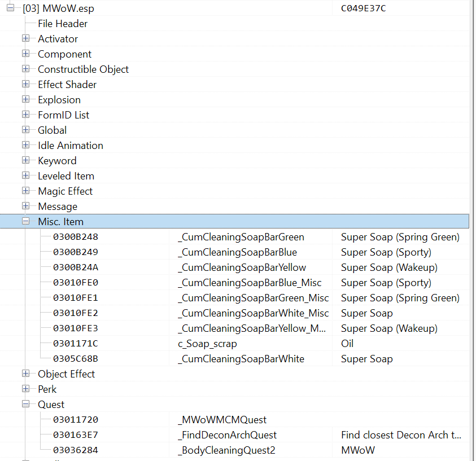
Task: Expand the Explosion group
Action: 26,99
